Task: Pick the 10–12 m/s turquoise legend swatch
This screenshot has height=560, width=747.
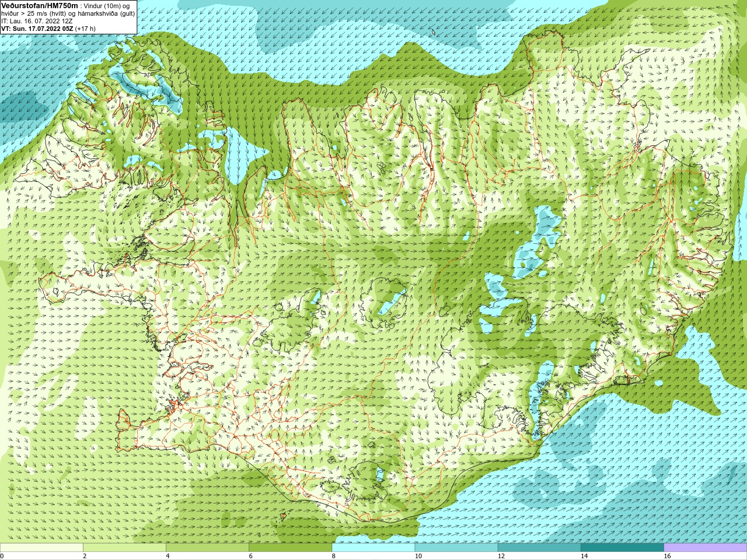Action: click(456, 547)
